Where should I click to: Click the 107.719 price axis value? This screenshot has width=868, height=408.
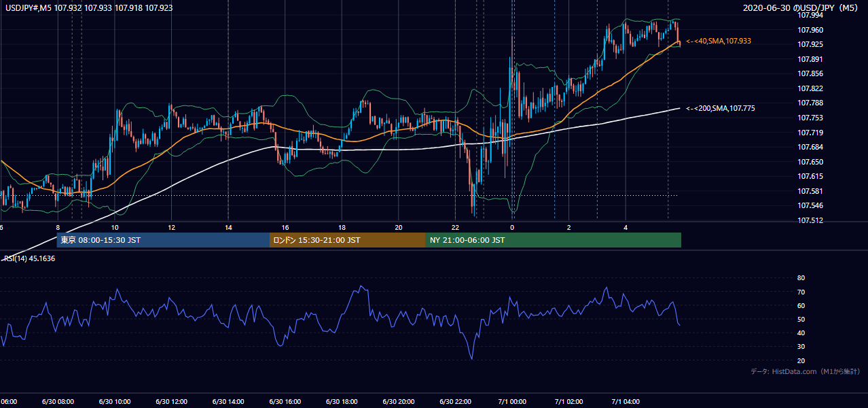[x=810, y=133]
